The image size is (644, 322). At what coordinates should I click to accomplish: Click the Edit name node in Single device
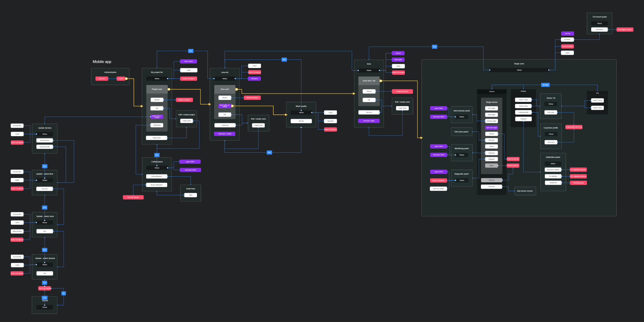point(492,140)
